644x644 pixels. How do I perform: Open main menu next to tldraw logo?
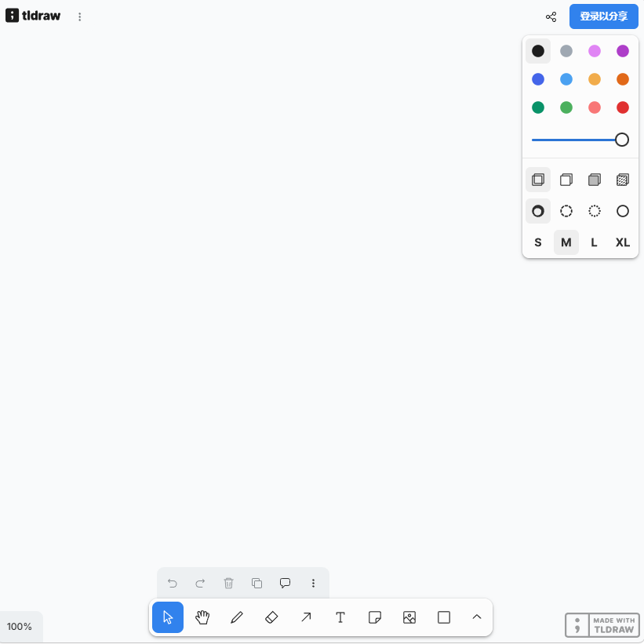pos(80,16)
